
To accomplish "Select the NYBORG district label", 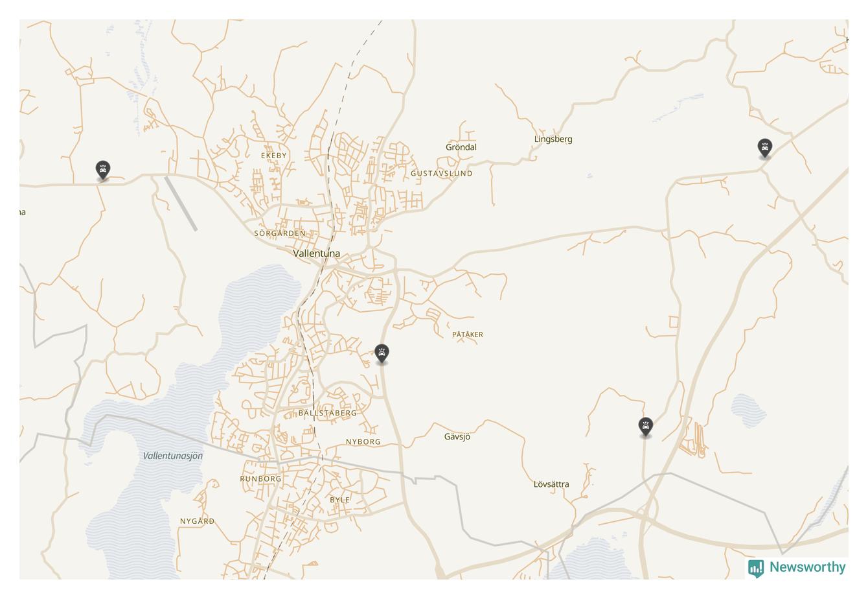I will tap(363, 442).
